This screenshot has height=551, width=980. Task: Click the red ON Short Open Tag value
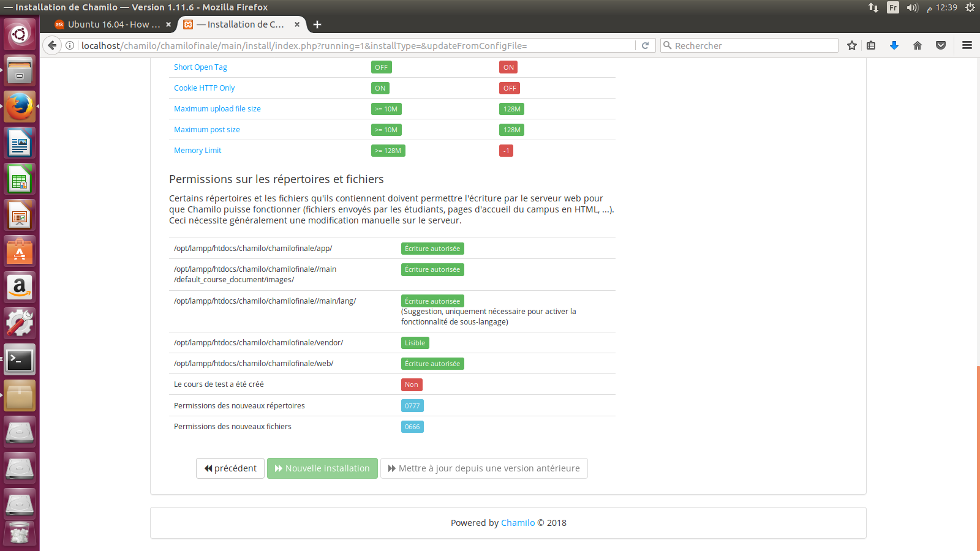coord(508,67)
